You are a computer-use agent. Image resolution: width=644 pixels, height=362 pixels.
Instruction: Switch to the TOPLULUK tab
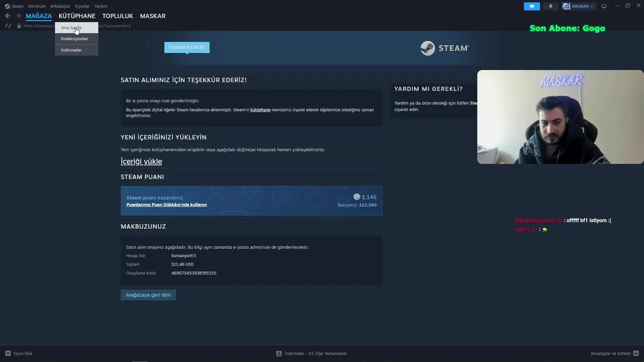118,16
